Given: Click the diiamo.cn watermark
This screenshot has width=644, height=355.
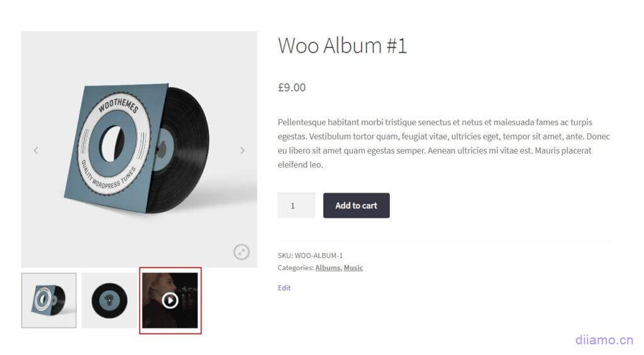Looking at the screenshot, I should point(604,341).
